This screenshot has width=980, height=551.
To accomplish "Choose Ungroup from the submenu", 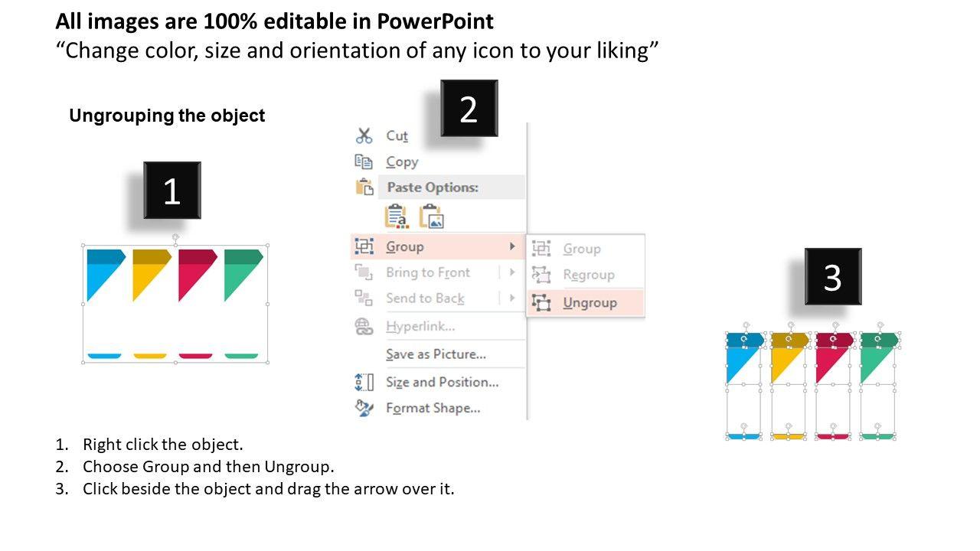I will pyautogui.click(x=590, y=302).
